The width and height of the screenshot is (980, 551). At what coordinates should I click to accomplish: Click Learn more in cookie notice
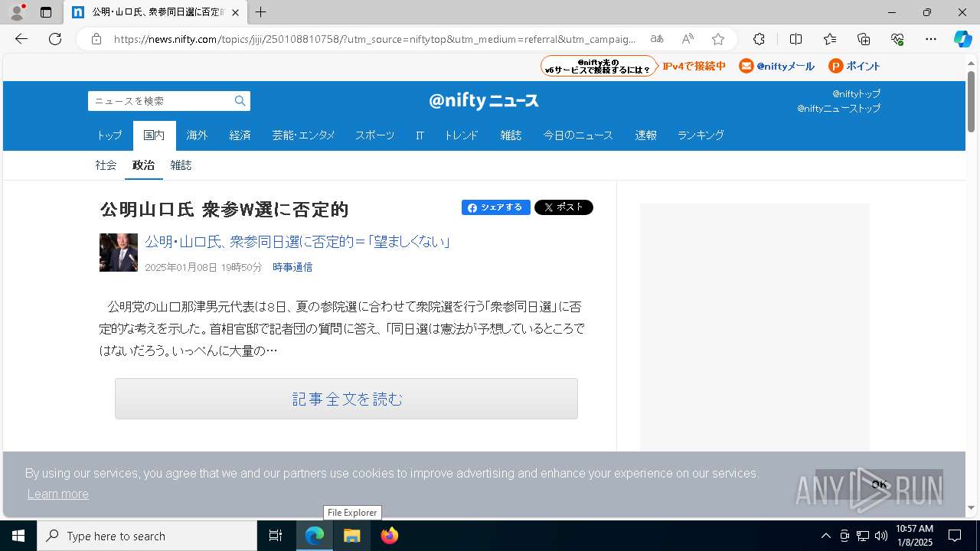(58, 494)
